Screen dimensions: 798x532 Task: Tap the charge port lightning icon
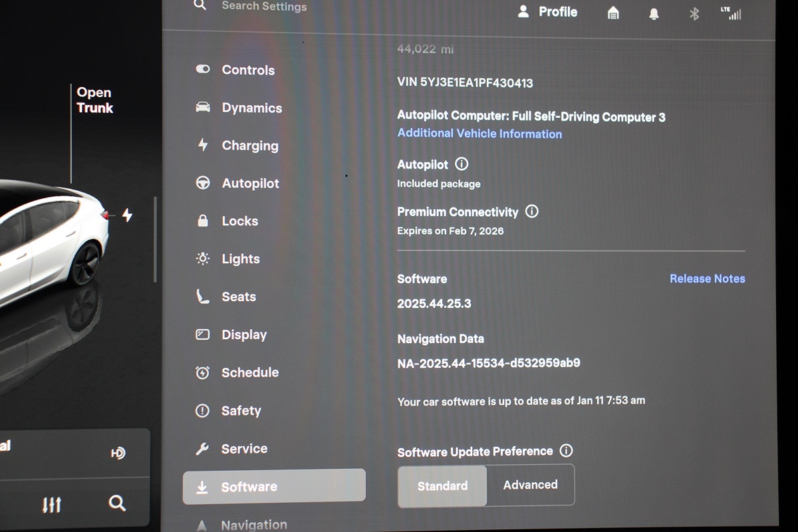(x=126, y=215)
